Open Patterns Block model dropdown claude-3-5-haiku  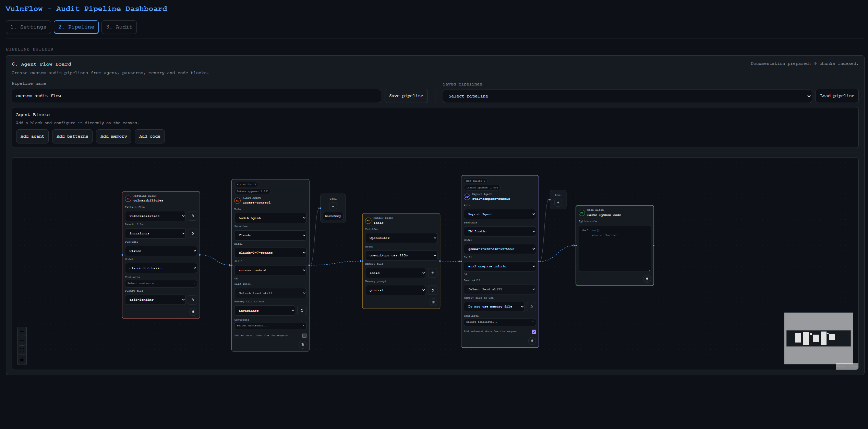(x=161, y=268)
